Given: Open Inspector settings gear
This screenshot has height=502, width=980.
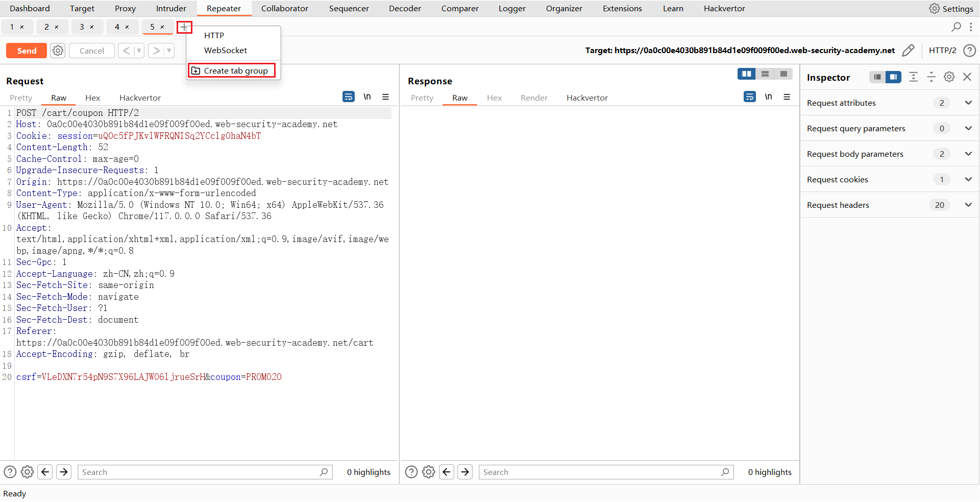Looking at the screenshot, I should pyautogui.click(x=949, y=77).
